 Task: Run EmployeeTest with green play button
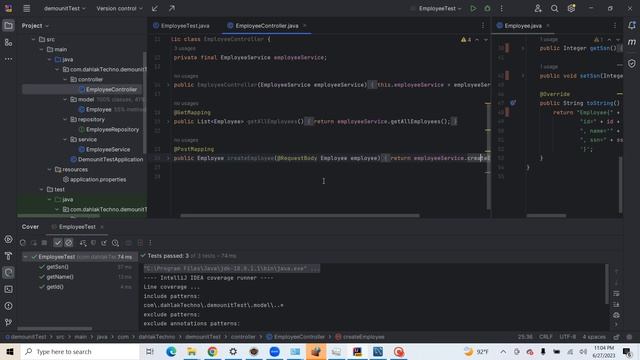pos(473,8)
